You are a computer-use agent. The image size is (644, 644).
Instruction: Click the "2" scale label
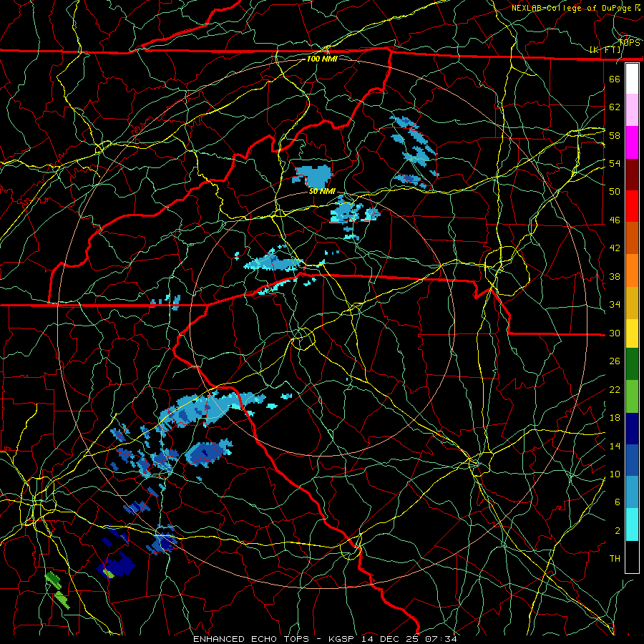[x=617, y=531]
